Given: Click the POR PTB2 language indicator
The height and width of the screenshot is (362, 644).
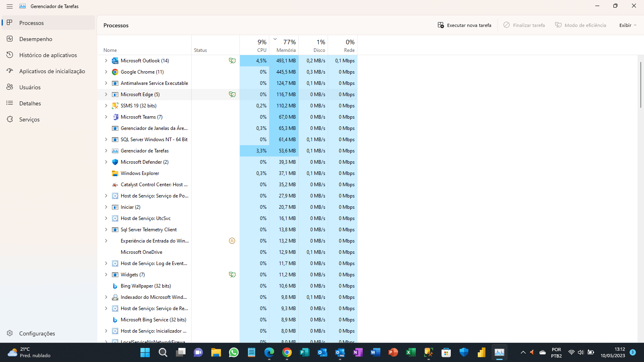Looking at the screenshot, I should [556, 352].
